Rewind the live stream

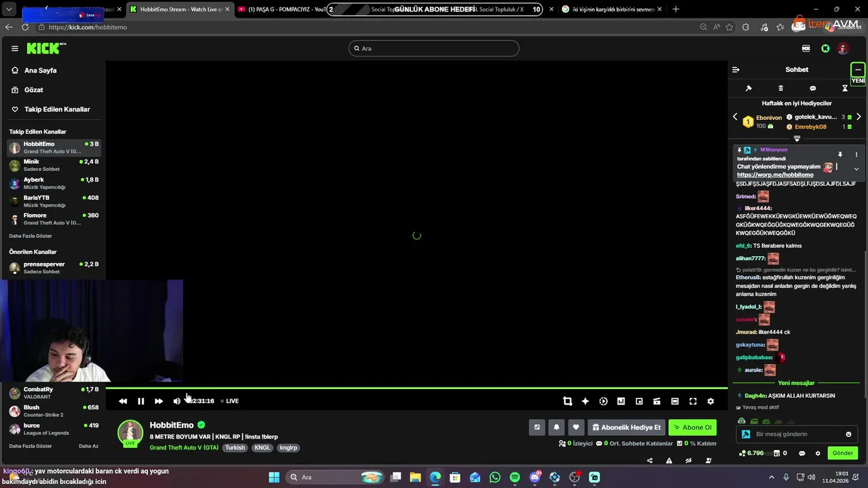[123, 401]
